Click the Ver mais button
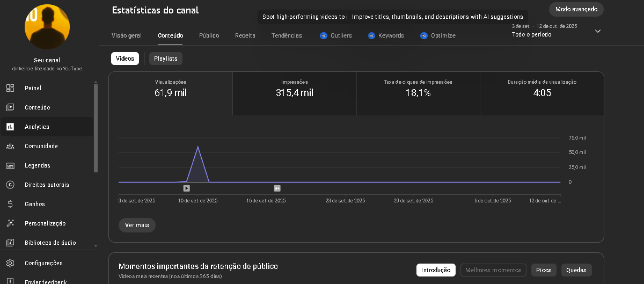The height and width of the screenshot is (284, 644). click(x=137, y=225)
